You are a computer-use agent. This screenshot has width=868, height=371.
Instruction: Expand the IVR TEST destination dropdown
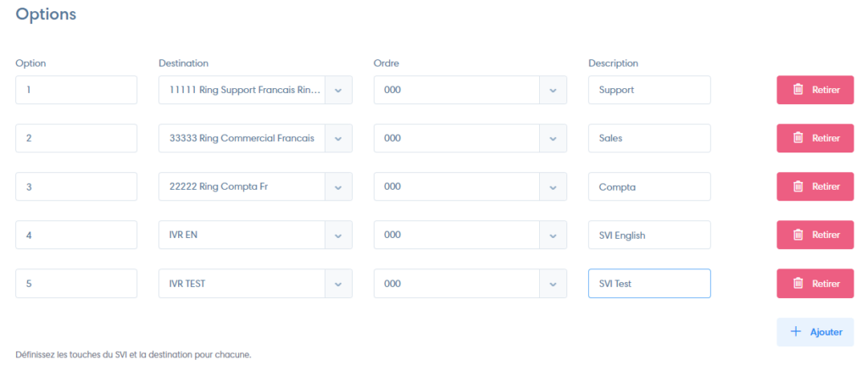338,283
